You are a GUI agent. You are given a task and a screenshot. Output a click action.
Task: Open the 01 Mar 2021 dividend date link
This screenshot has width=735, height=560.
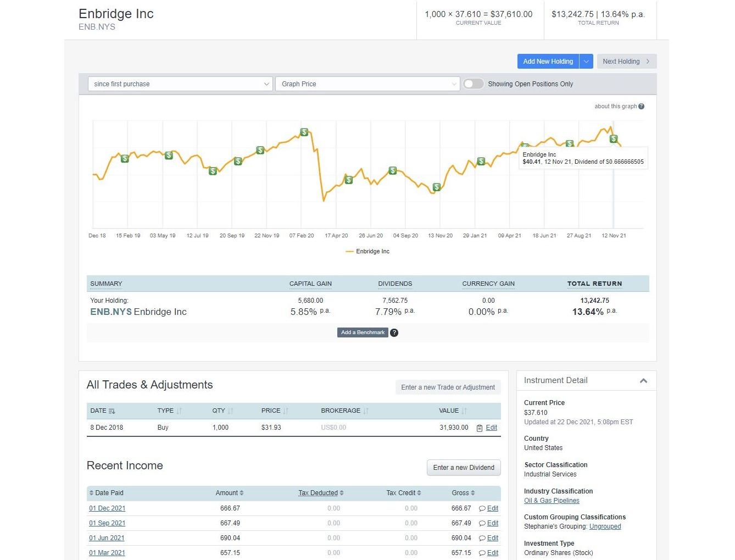click(107, 553)
